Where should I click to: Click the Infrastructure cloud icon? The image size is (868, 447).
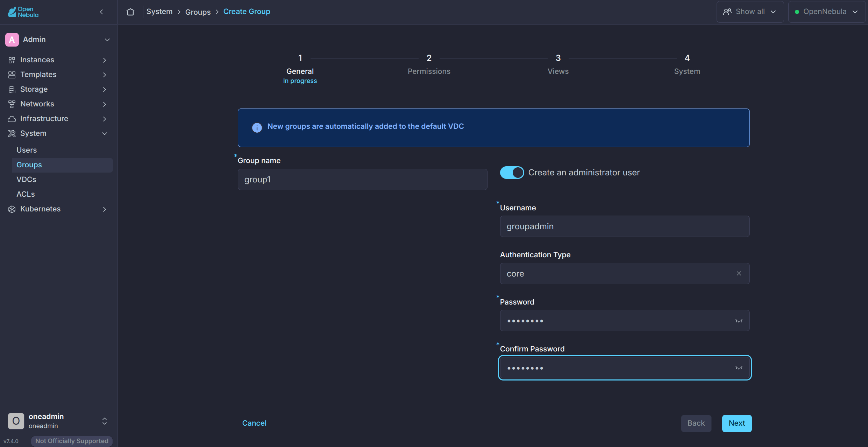click(12, 119)
